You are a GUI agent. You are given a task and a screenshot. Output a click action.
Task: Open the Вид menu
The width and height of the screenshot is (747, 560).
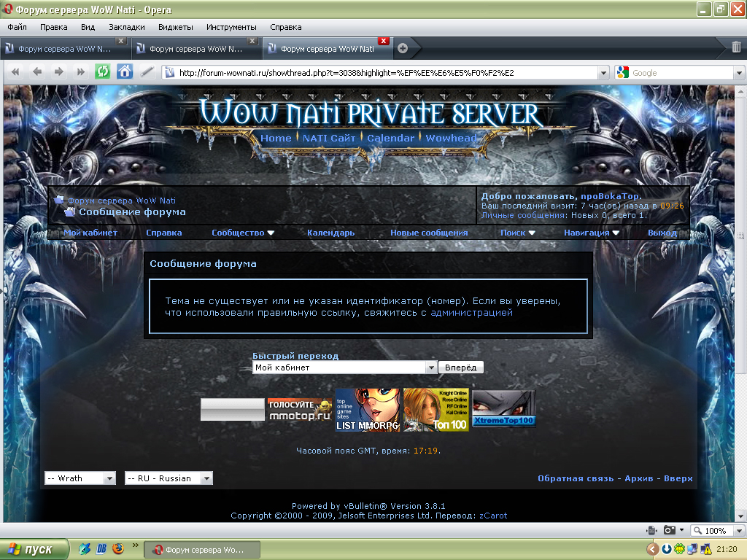click(x=88, y=27)
